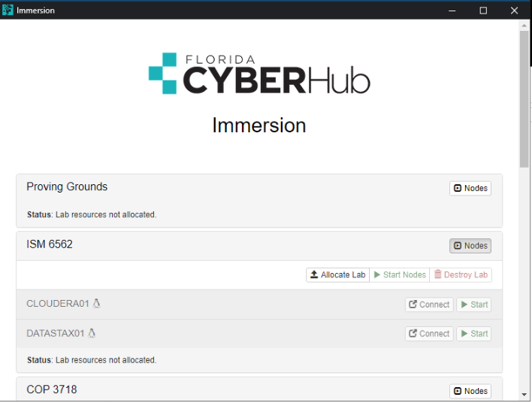Click Allocate Lab button

[337, 274]
